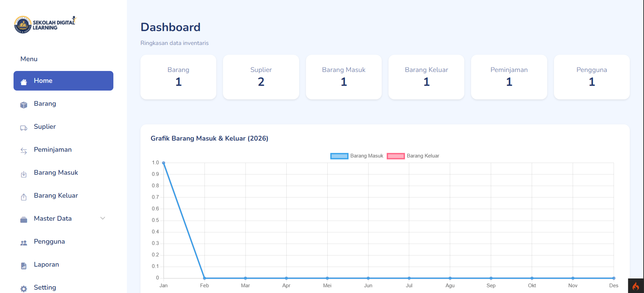Open the Master Data submenu
The image size is (644, 293).
53,219
